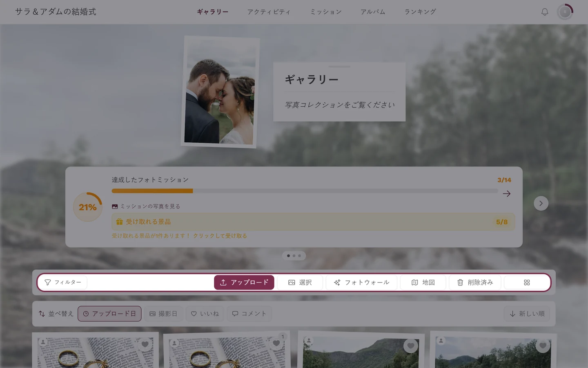Image resolution: width=588 pixels, height=368 pixels.
Task: Switch to the ギャラリー tab
Action: click(213, 12)
